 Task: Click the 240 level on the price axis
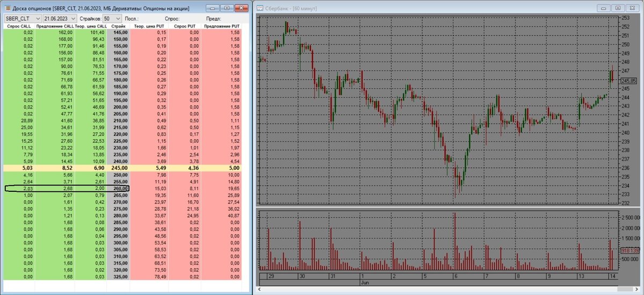625,132
